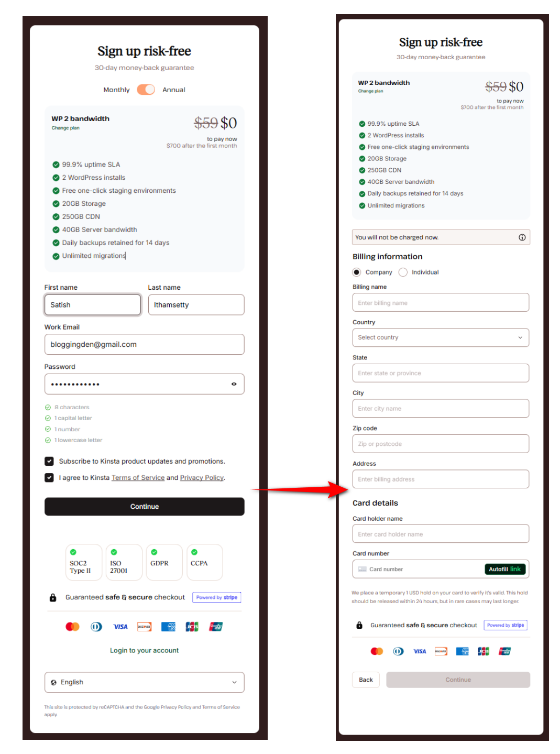Select the Individual billing radio button
The width and height of the screenshot is (560, 754).
coord(403,272)
